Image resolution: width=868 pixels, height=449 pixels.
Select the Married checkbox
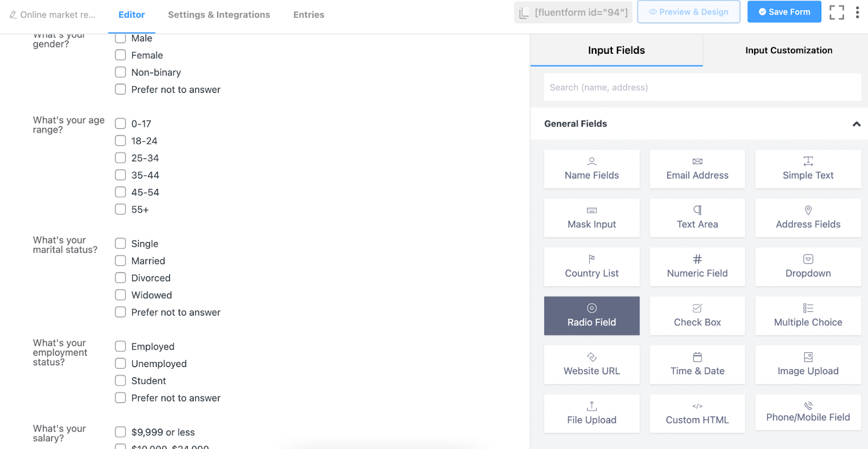(120, 261)
